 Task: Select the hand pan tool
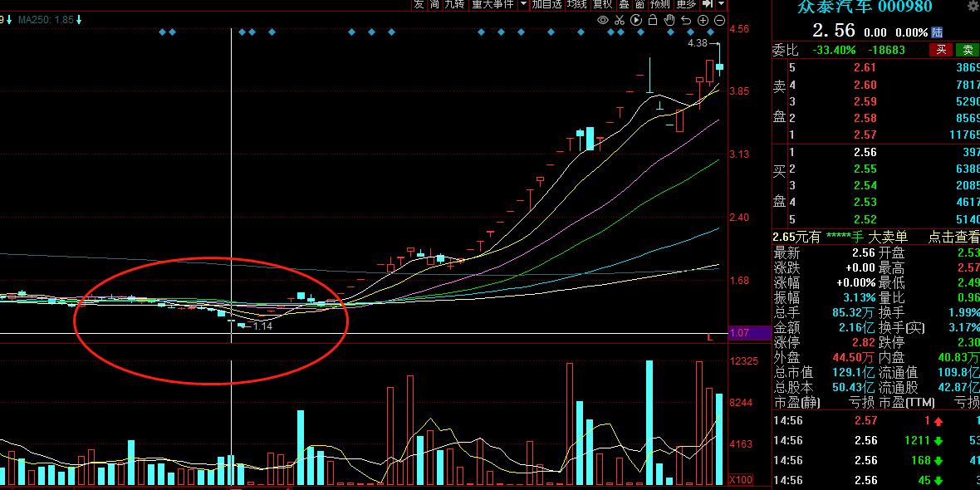pos(669,20)
